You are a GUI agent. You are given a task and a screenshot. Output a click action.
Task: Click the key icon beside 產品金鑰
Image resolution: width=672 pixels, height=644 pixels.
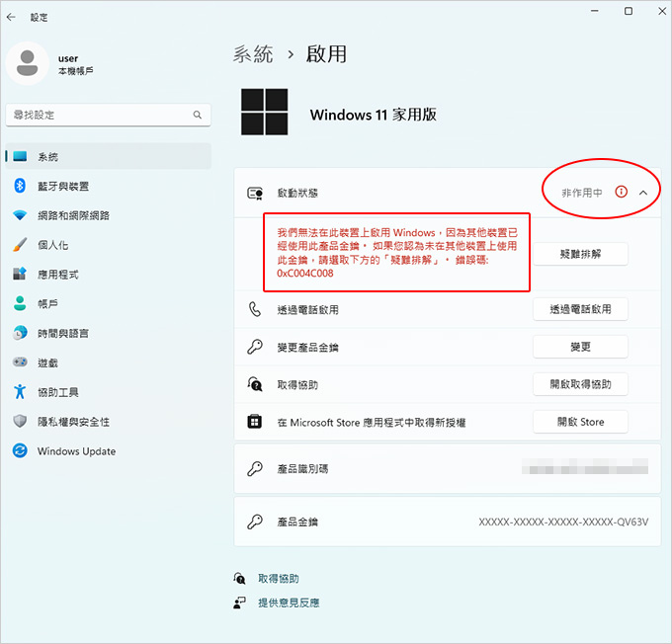point(255,522)
